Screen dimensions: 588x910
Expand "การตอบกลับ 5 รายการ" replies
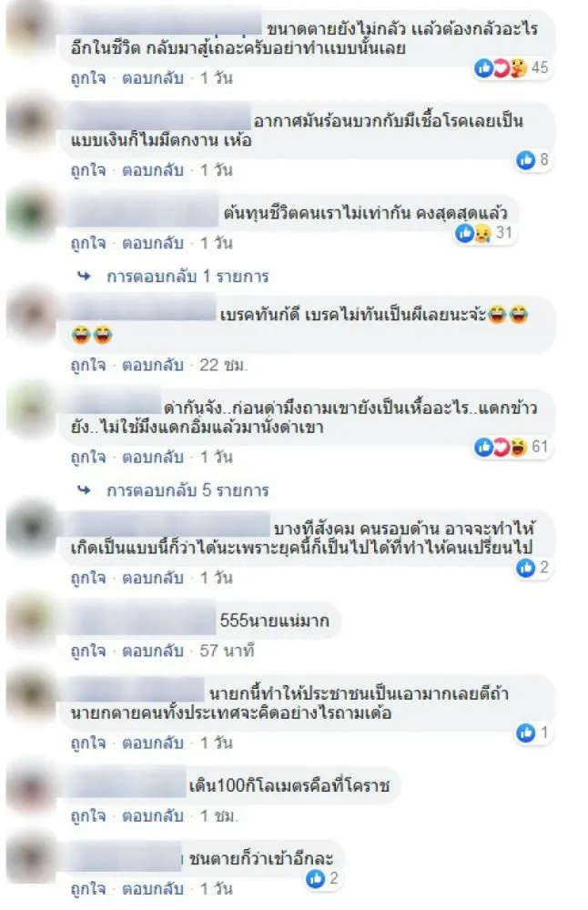click(188, 490)
